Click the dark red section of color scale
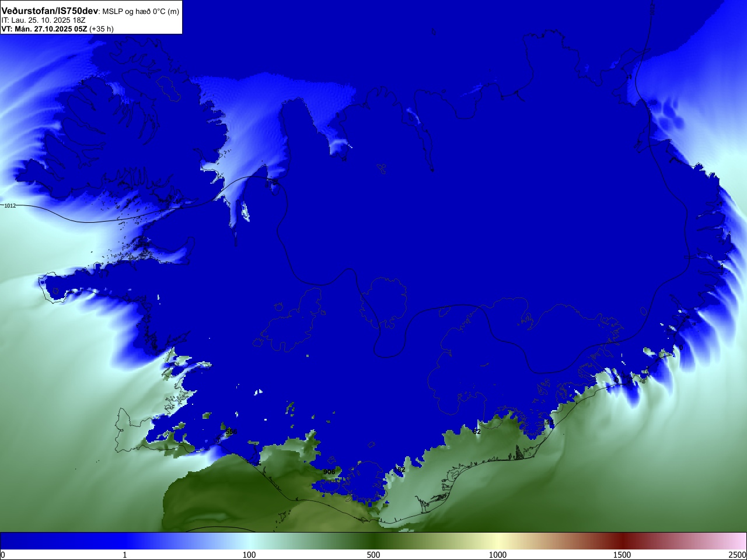Screen dimensions: 747x560 click(622, 541)
